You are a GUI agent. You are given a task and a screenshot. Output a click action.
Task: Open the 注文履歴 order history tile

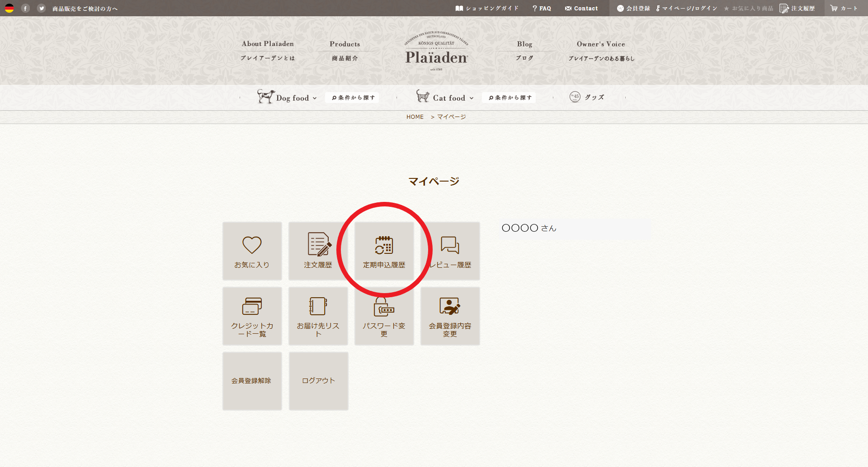pyautogui.click(x=318, y=251)
